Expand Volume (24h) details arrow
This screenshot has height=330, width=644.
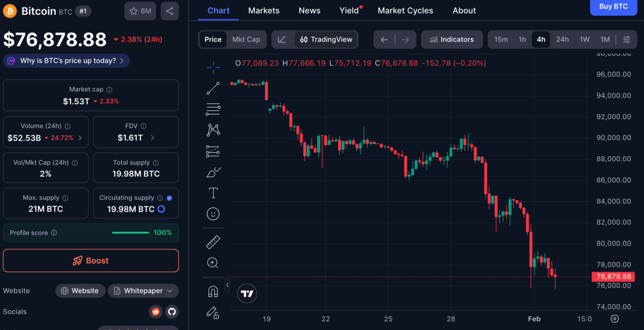(x=80, y=138)
